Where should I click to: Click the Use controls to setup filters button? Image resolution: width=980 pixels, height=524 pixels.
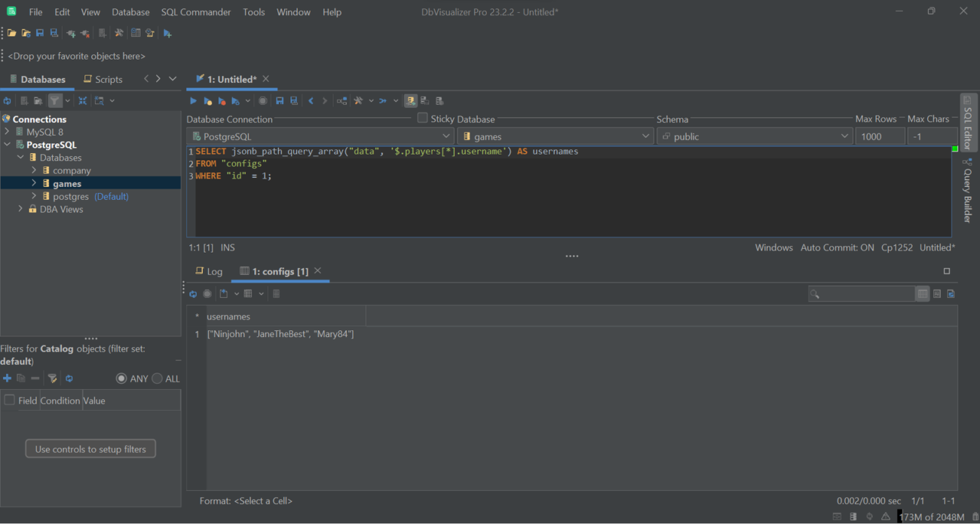(90, 448)
